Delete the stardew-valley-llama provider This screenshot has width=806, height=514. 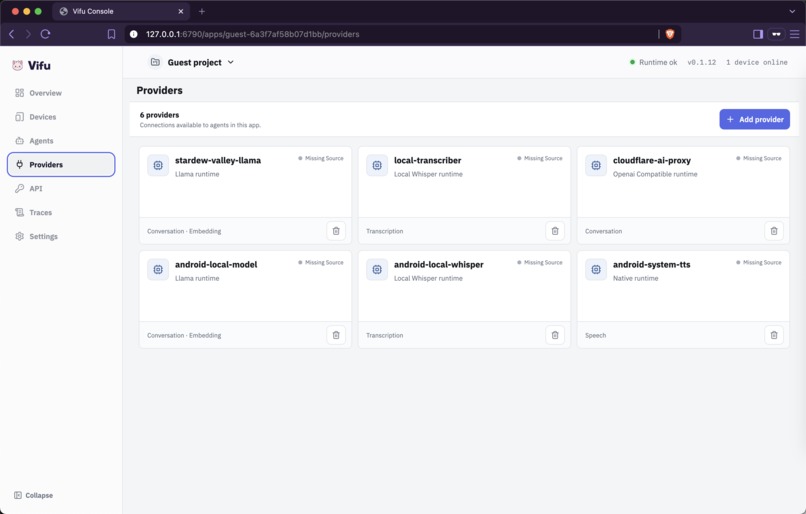pyautogui.click(x=336, y=231)
